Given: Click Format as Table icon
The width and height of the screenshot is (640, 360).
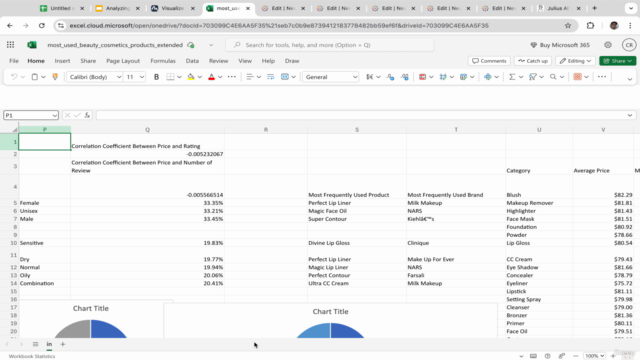Looking at the screenshot, I should (x=463, y=77).
